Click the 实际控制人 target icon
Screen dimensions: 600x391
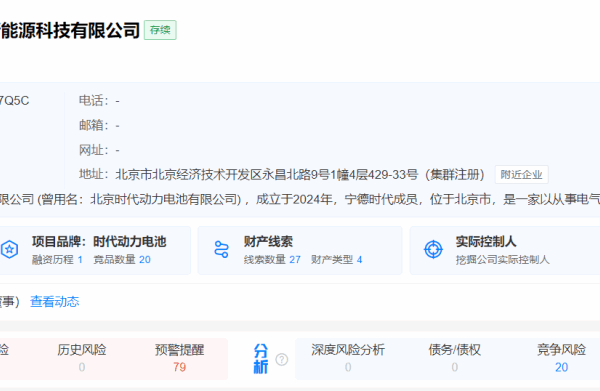[x=433, y=249]
